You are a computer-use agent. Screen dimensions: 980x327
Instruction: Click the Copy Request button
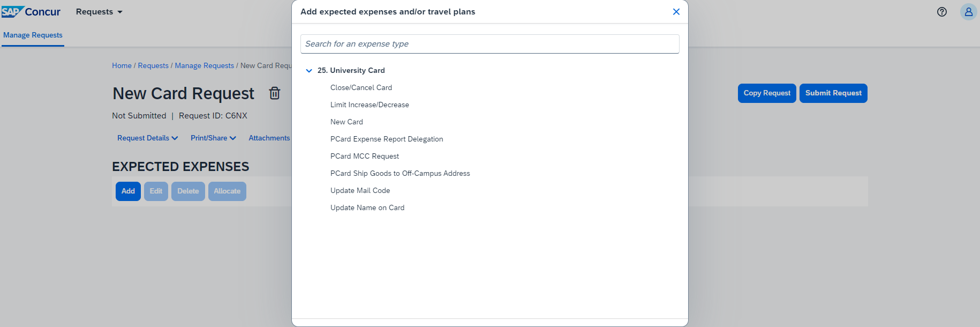tap(767, 93)
